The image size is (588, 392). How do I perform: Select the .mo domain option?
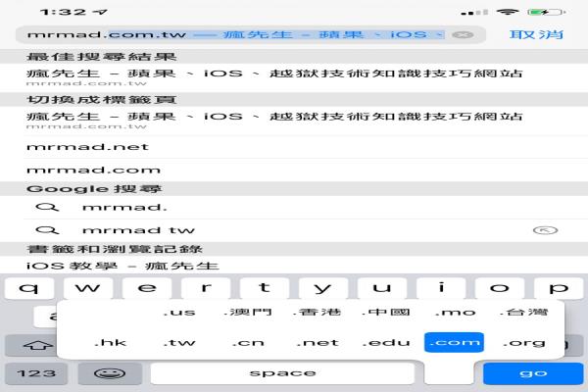(x=456, y=312)
